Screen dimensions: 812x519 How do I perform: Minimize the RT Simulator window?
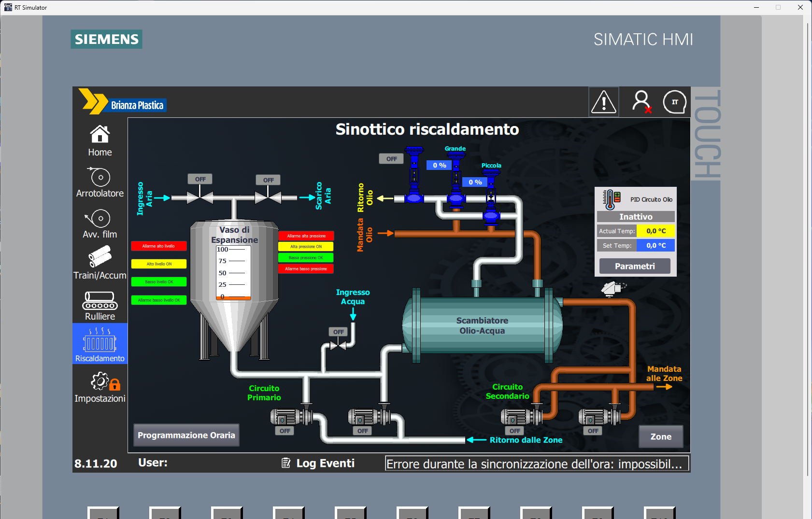756,7
